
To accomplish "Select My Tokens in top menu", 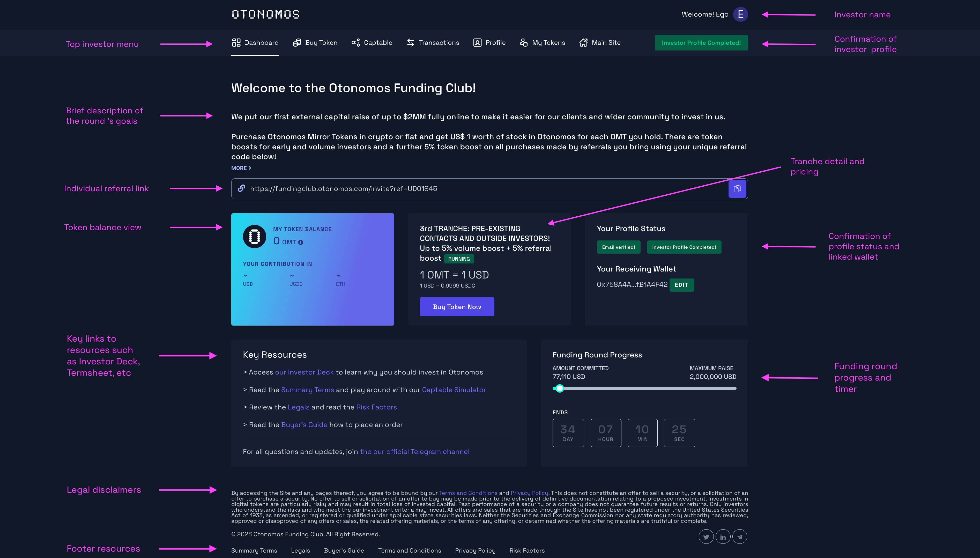I will (x=542, y=42).
